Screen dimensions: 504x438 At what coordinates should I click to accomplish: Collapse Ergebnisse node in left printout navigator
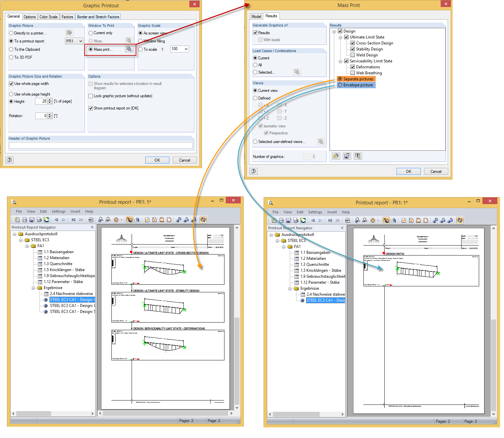tap(33, 288)
